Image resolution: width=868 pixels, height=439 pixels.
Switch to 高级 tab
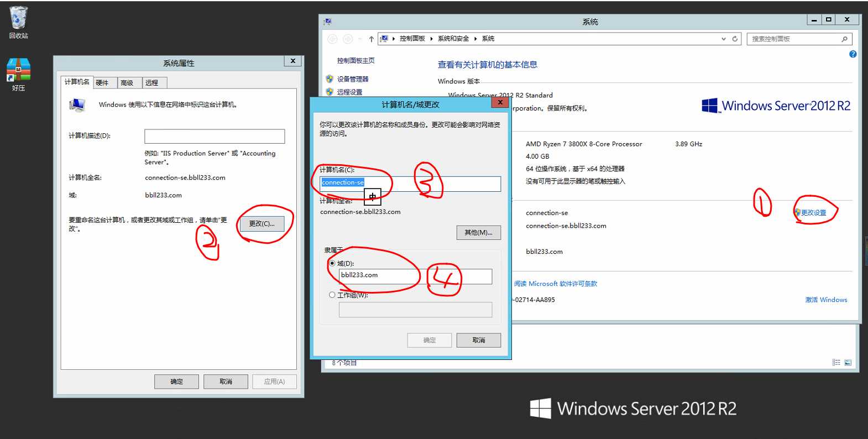click(x=130, y=83)
